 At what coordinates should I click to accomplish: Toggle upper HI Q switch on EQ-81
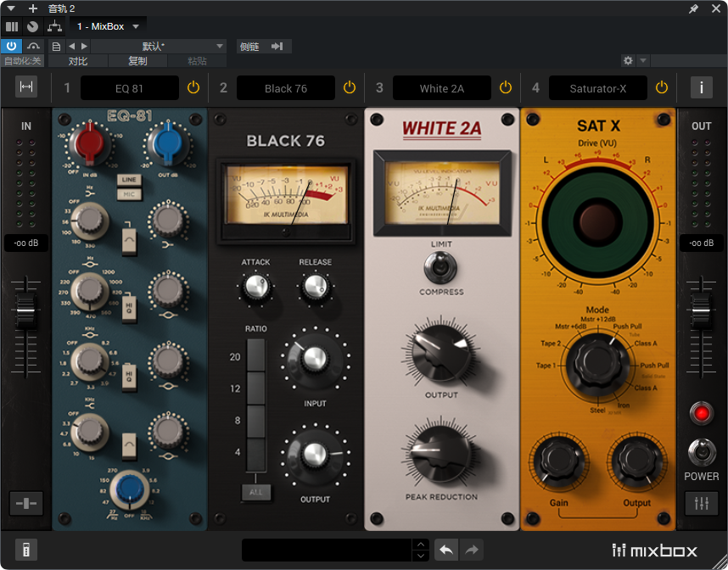(x=129, y=308)
